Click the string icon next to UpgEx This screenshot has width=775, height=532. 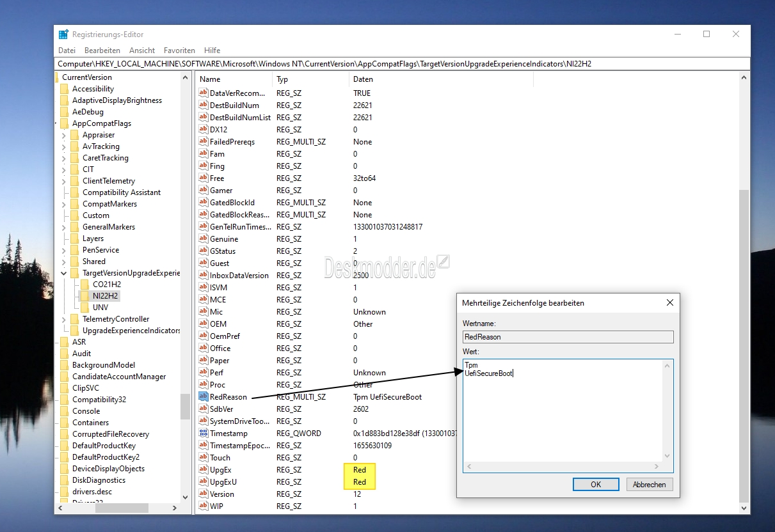204,469
